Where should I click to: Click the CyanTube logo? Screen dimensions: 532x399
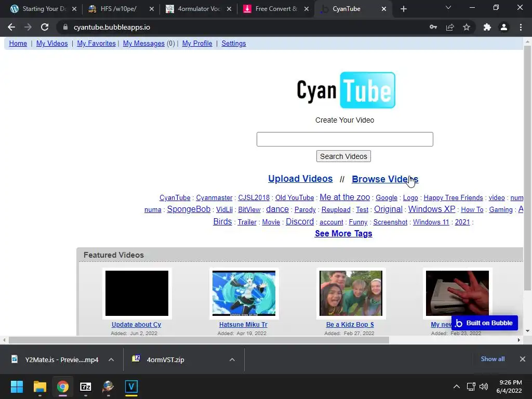pyautogui.click(x=345, y=90)
